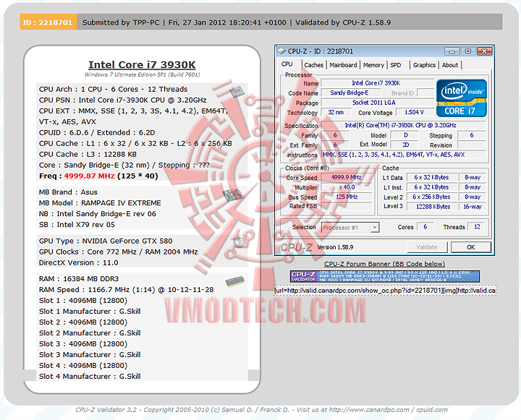Switch to the Caches tab in CPU-Z
This screenshot has height=420, width=521.
pyautogui.click(x=313, y=65)
